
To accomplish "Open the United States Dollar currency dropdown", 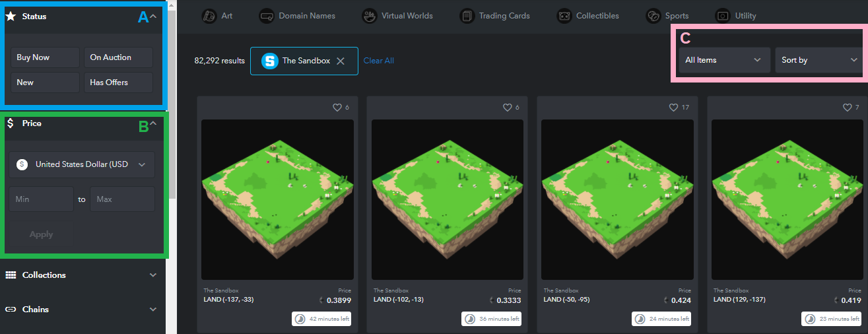I will point(82,164).
